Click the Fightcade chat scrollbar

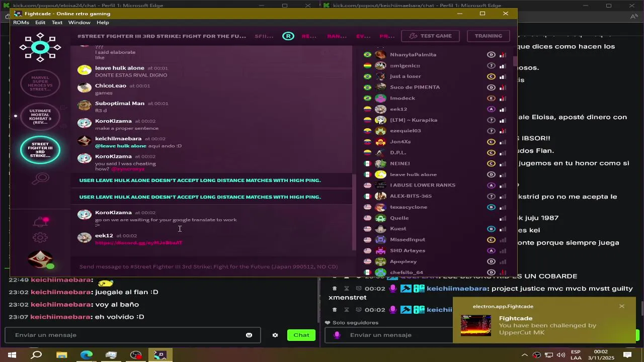click(354, 211)
